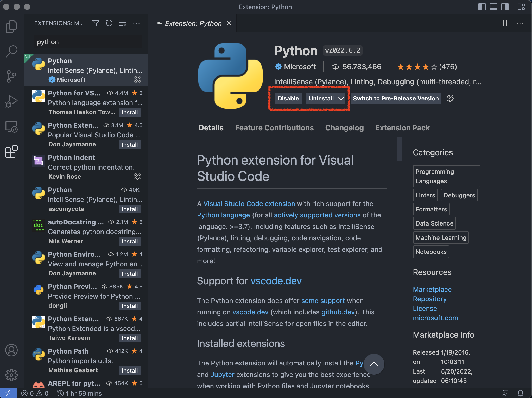The image size is (532, 398).
Task: Filter extensions with the funnel icon
Action: tap(96, 23)
